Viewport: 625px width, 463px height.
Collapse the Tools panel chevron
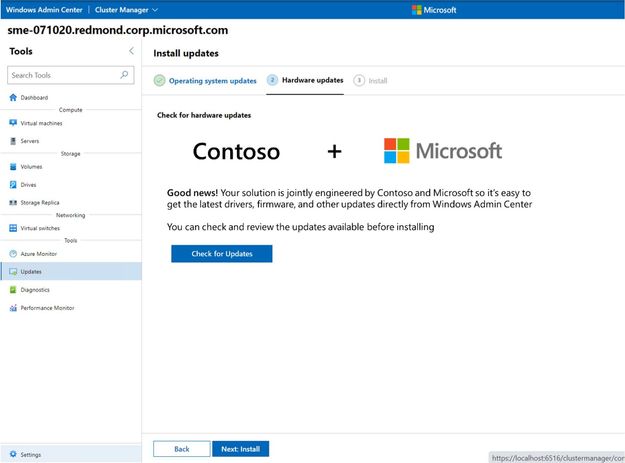pyautogui.click(x=131, y=51)
